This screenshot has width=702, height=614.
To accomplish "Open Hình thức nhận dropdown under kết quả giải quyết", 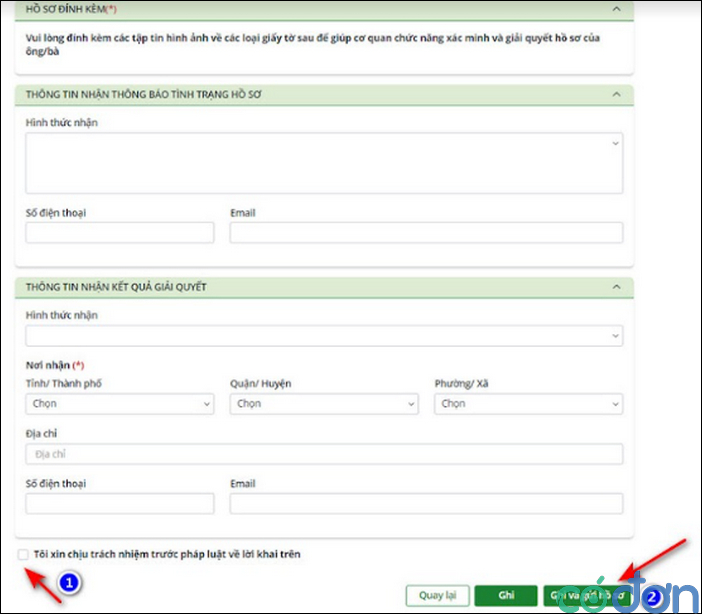I will click(x=324, y=336).
